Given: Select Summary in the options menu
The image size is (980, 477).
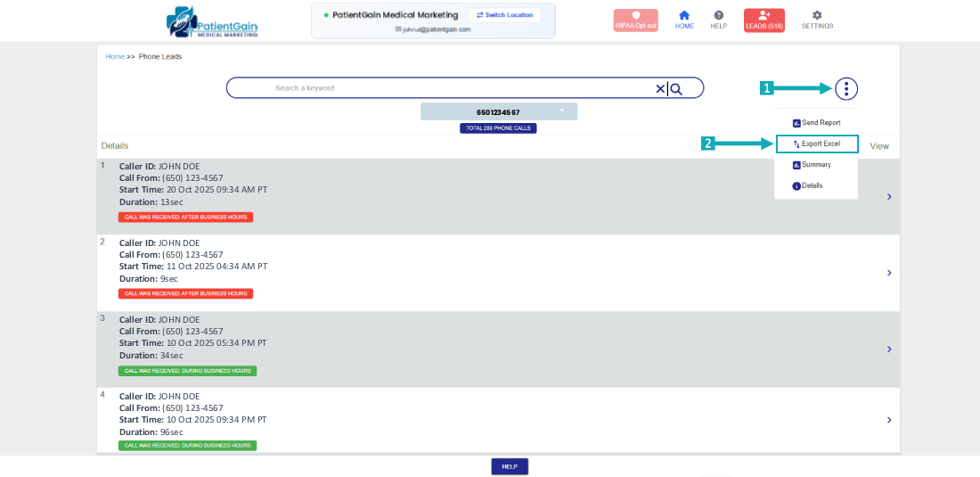Looking at the screenshot, I should (x=813, y=165).
